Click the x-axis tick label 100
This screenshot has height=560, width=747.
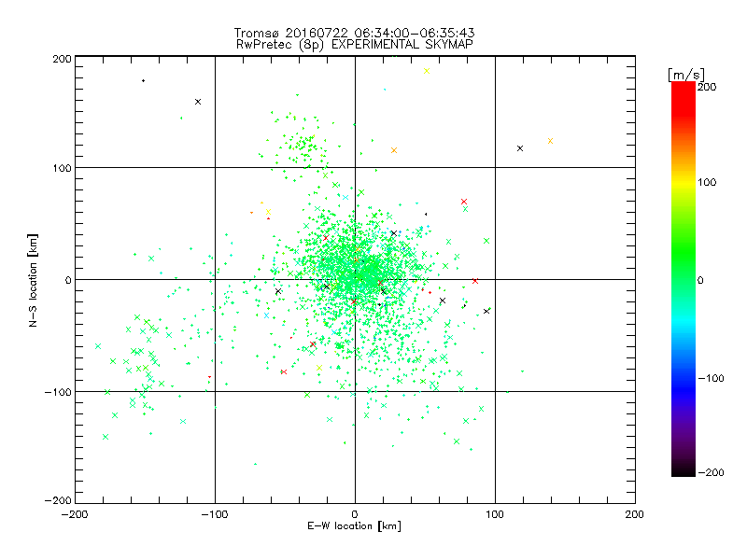tap(495, 514)
